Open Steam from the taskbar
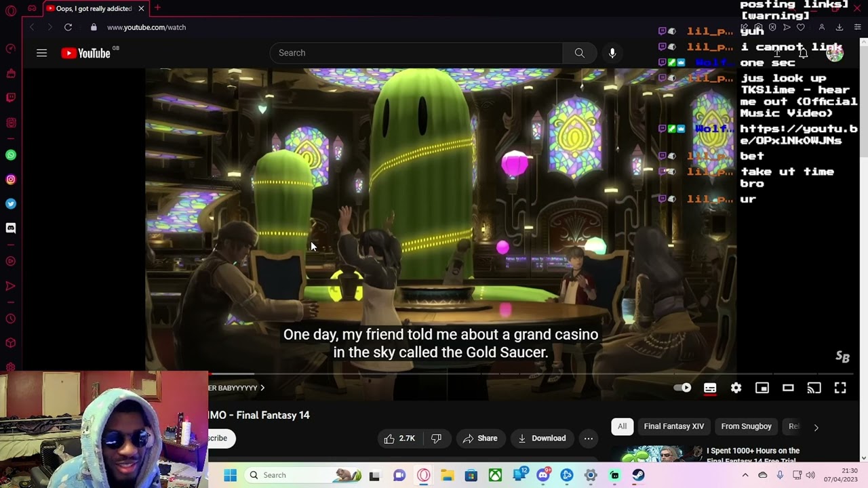This screenshot has width=868, height=488. pyautogui.click(x=638, y=475)
